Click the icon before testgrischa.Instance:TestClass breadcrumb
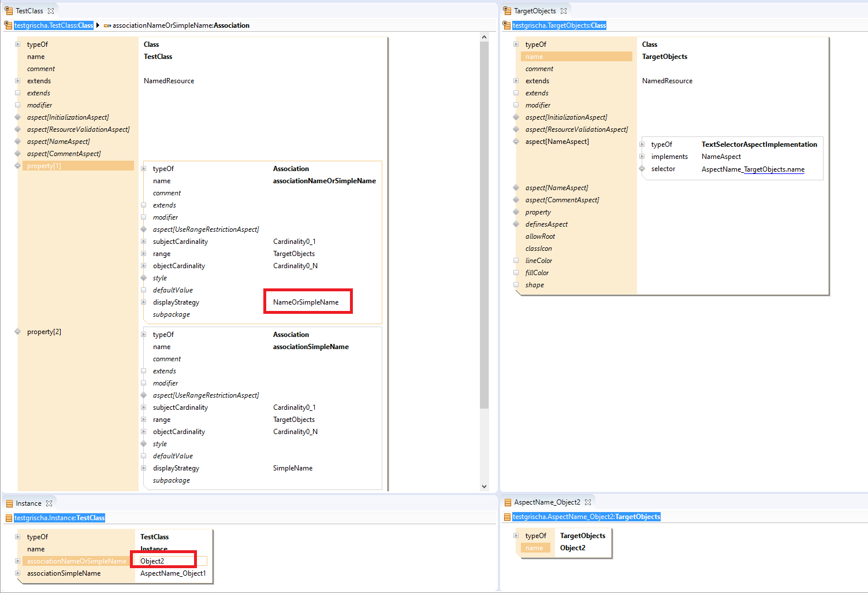Viewport: 868px width, 593px height. 9,518
